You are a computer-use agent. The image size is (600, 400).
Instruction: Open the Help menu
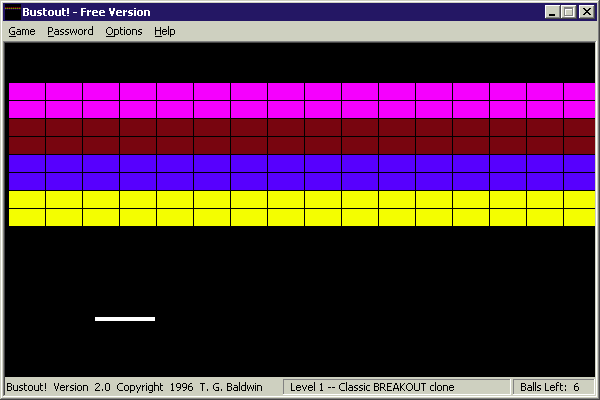[x=165, y=31]
